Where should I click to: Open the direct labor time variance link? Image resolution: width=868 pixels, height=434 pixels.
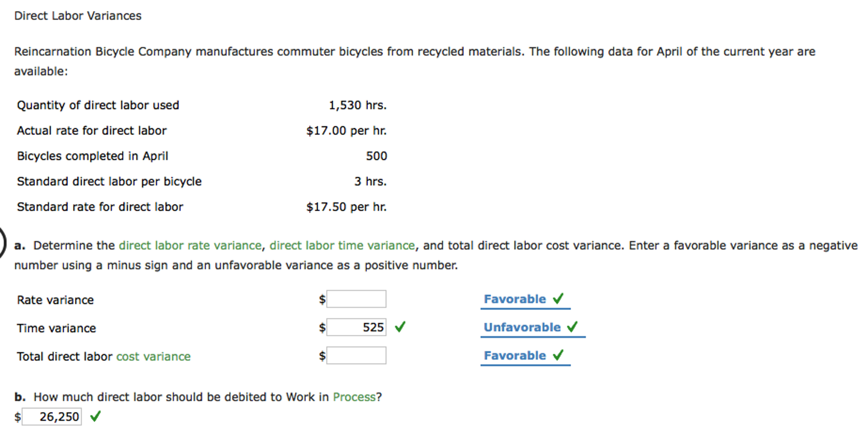pyautogui.click(x=342, y=245)
